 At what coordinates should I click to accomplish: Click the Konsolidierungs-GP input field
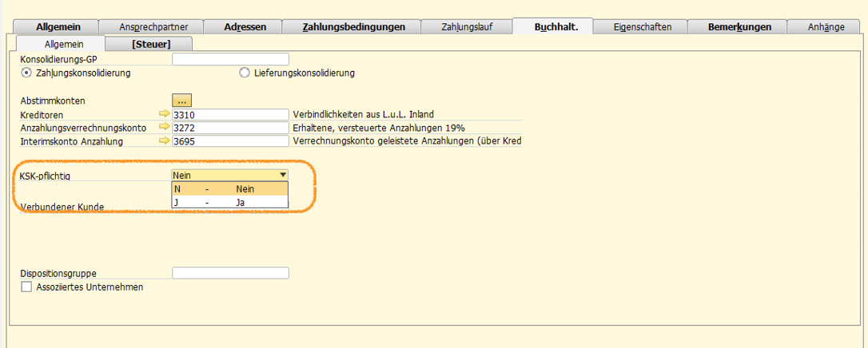point(230,59)
